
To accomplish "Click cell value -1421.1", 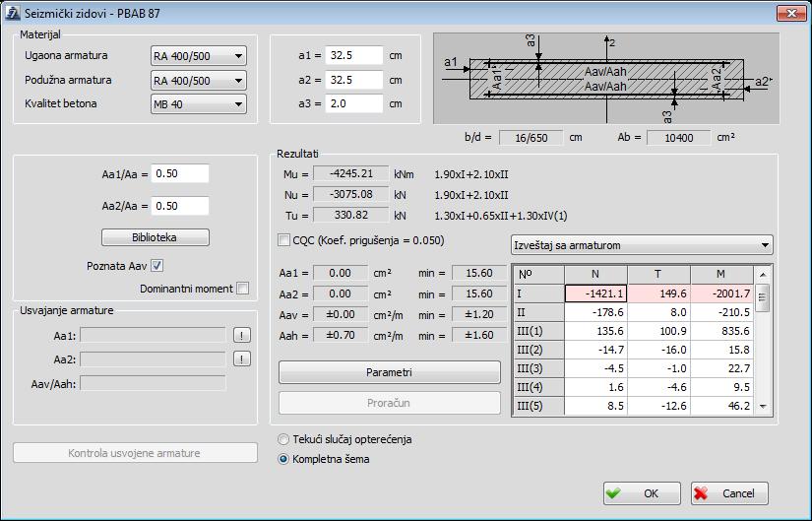I will pos(596,293).
